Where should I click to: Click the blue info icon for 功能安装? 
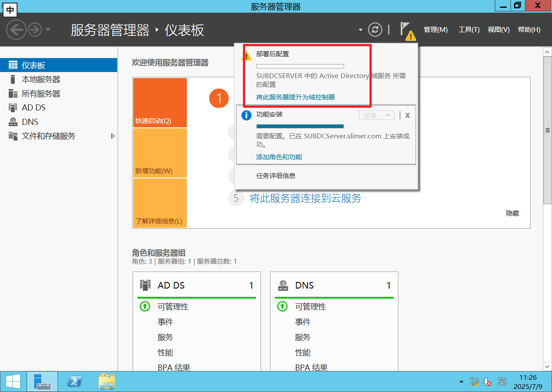247,115
